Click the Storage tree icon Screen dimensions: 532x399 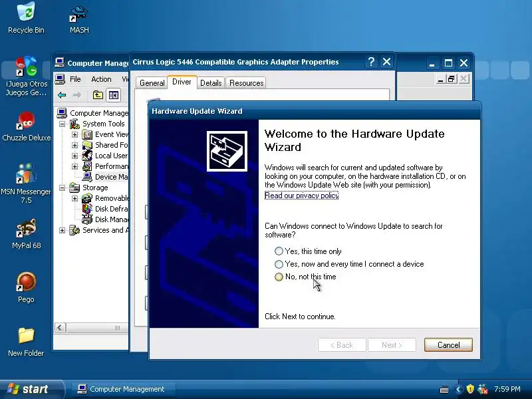pyautogui.click(x=74, y=188)
